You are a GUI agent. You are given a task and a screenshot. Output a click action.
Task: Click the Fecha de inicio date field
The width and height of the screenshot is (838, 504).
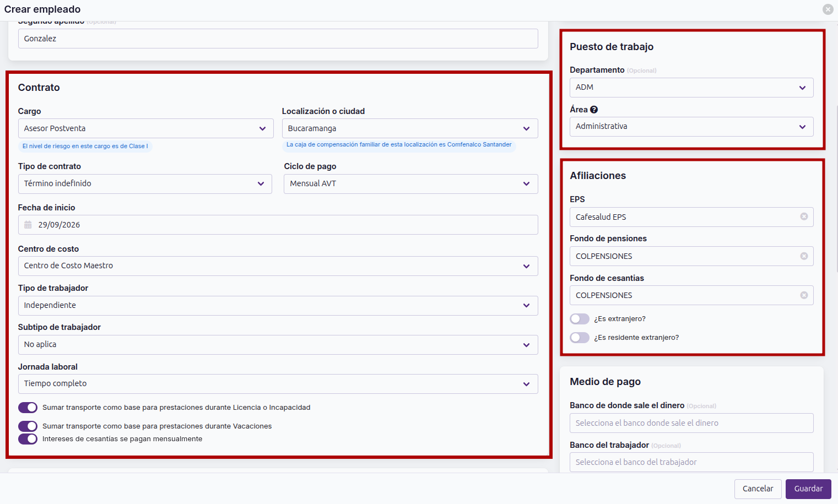(x=278, y=225)
